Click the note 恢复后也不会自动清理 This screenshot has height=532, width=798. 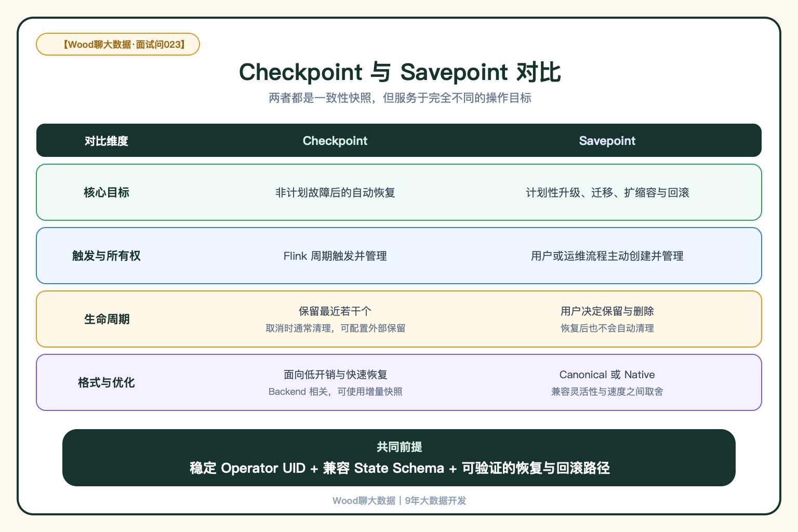click(x=607, y=328)
